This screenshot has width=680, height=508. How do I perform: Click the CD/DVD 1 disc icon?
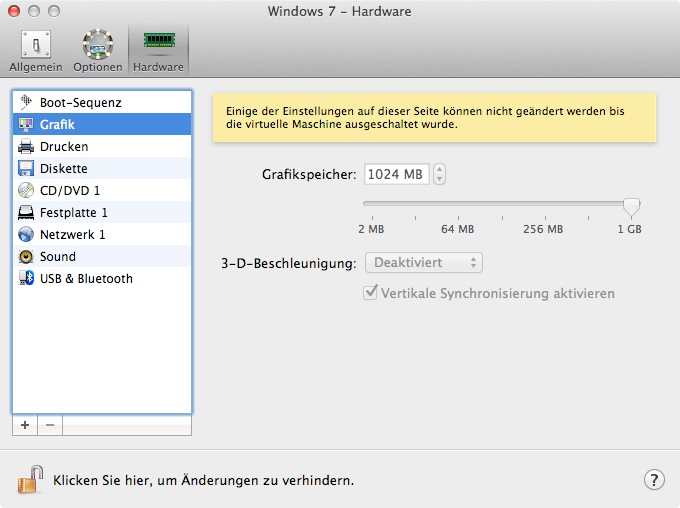26,190
